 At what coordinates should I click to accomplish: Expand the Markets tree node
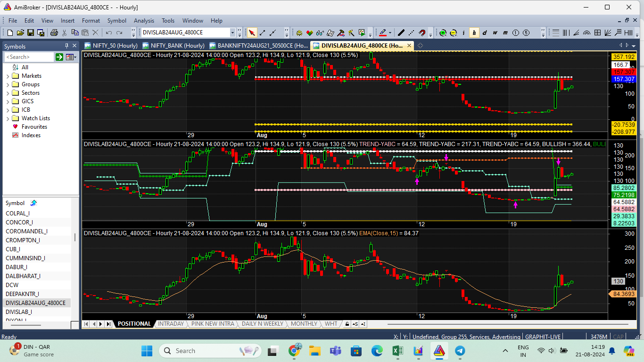8,76
